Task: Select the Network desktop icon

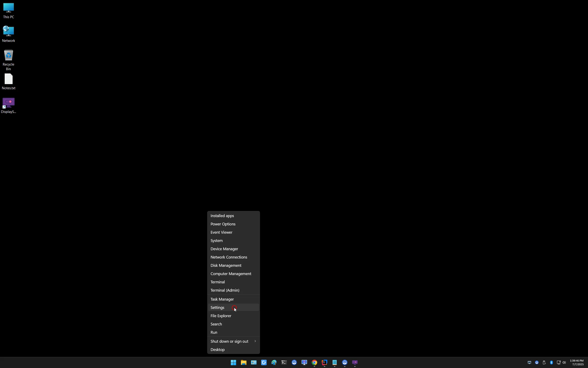Action: [x=8, y=34]
